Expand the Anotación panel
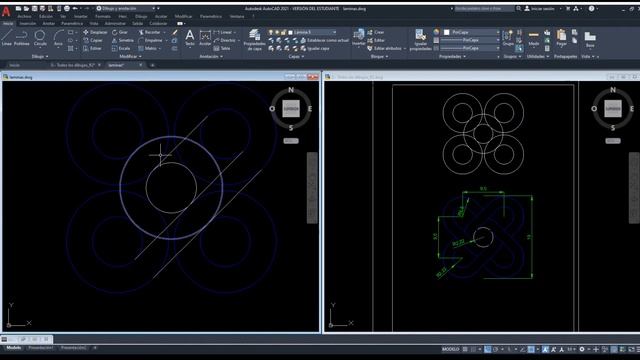 coord(211,57)
